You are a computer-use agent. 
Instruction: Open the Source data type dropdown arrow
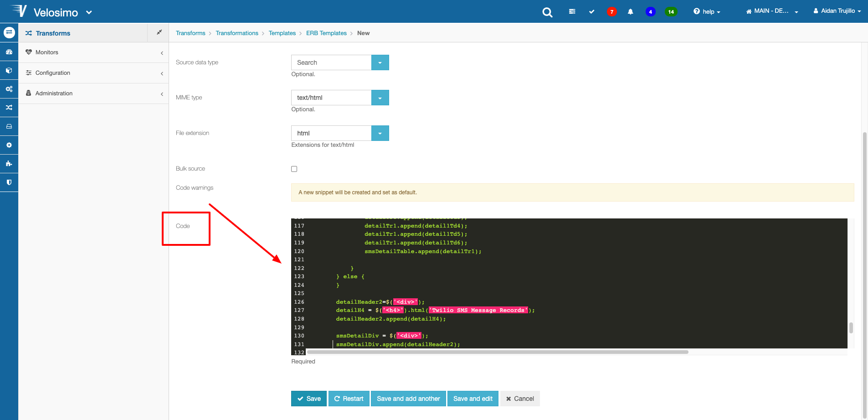(x=380, y=62)
